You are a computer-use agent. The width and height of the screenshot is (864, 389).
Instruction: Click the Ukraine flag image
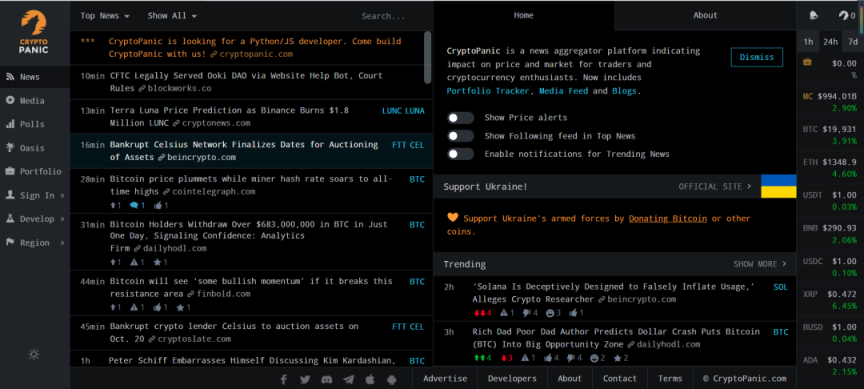tap(779, 186)
